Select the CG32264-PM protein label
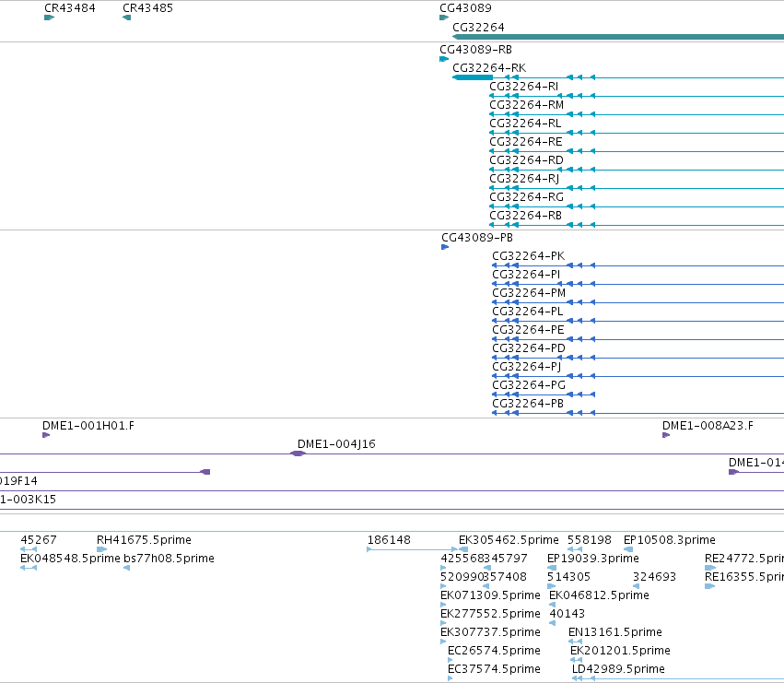 (x=529, y=293)
